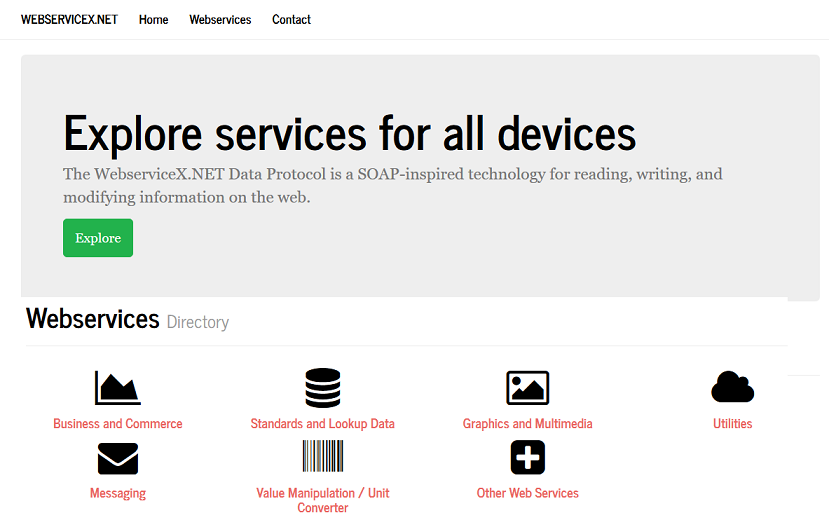The image size is (829, 527).
Task: Click the WEBSERVICEX.NET brand logo text
Action: pyautogui.click(x=69, y=20)
